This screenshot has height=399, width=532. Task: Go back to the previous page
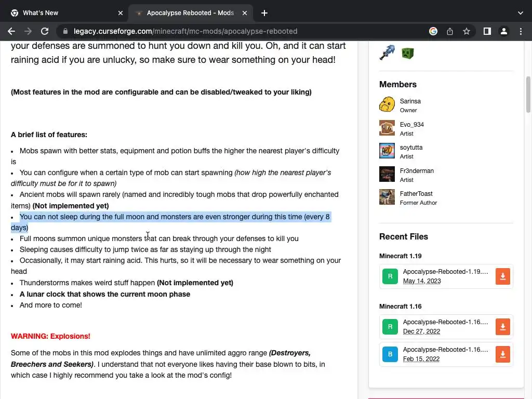(x=11, y=31)
